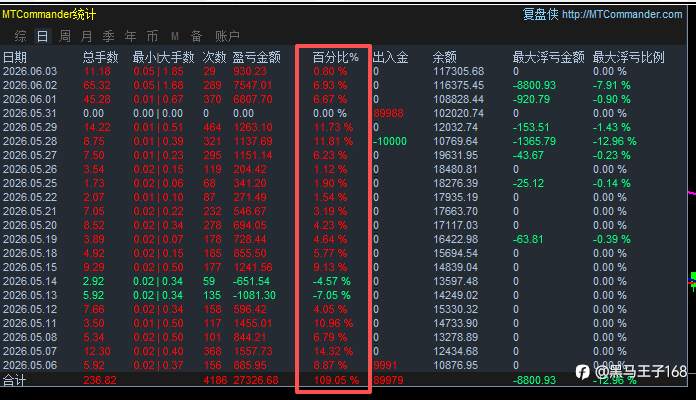Viewport: 696px width, 400px height.
Task: Click balance value 117305.68
Action: click(x=459, y=71)
